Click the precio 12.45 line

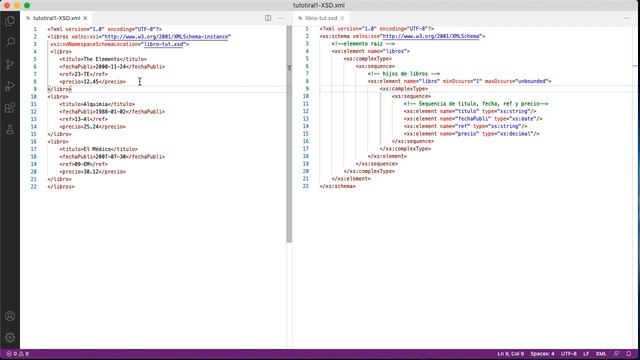click(x=93, y=82)
